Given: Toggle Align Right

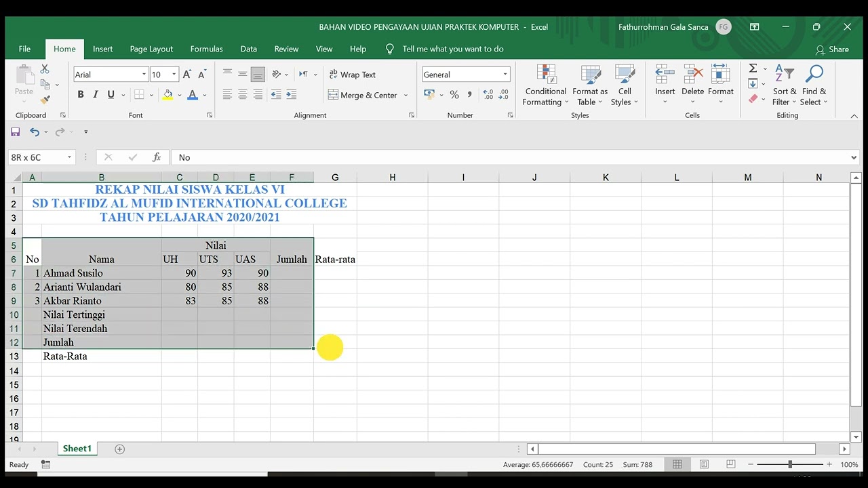Looking at the screenshot, I should pos(258,95).
